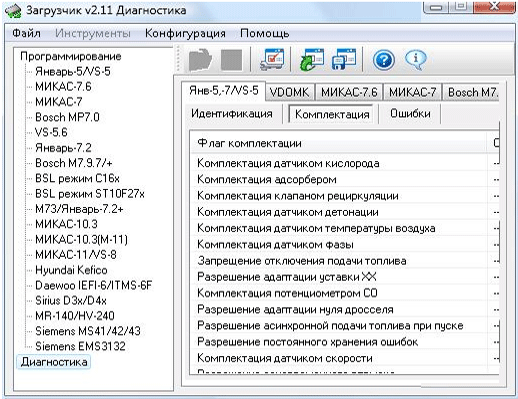
Task: Select row Комплектация датчиком скорости
Action: (345, 358)
